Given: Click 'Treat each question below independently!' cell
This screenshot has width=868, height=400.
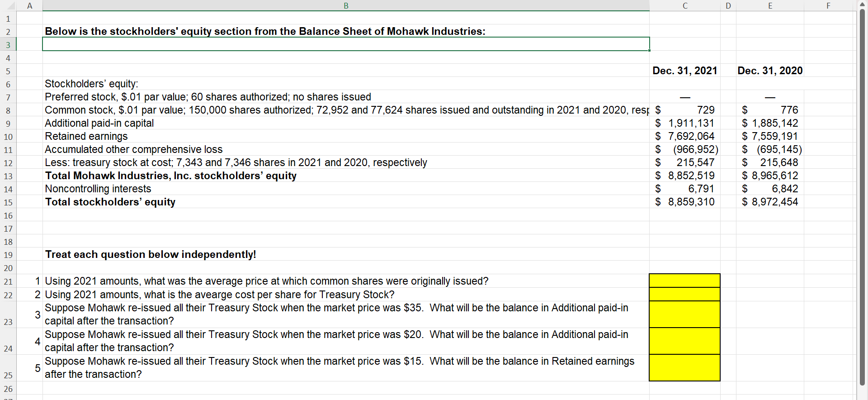Looking at the screenshot, I should coord(150,254).
